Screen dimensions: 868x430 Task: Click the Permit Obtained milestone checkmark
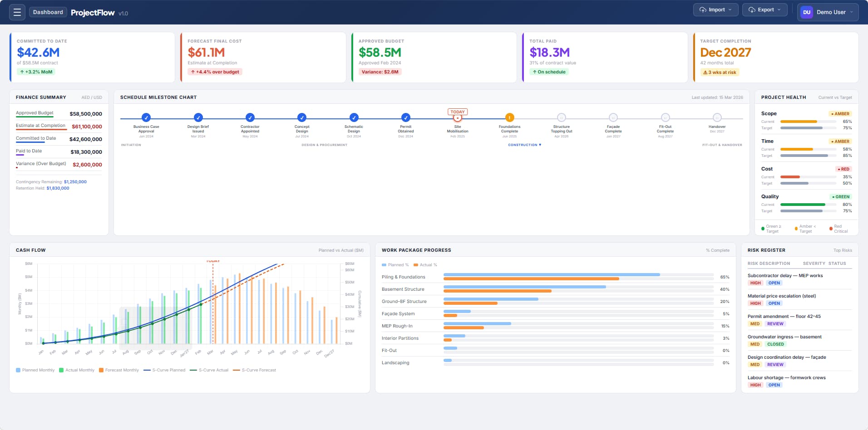pyautogui.click(x=405, y=117)
